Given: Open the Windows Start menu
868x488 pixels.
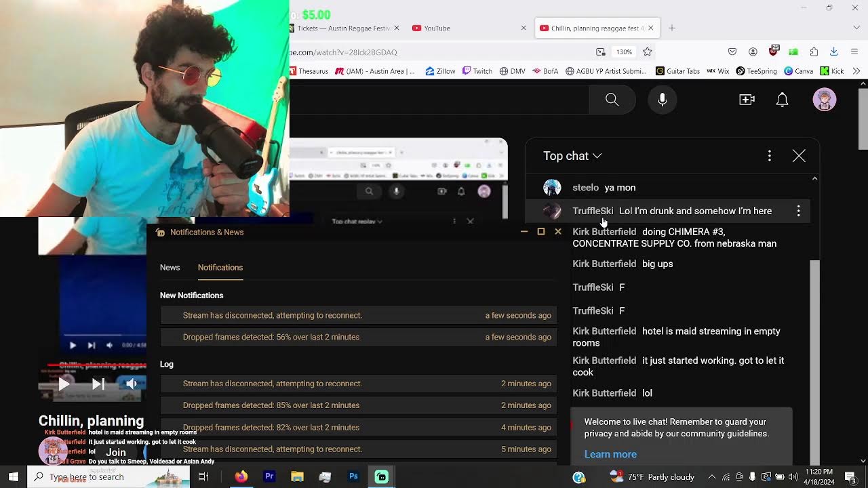Looking at the screenshot, I should 14,476.
